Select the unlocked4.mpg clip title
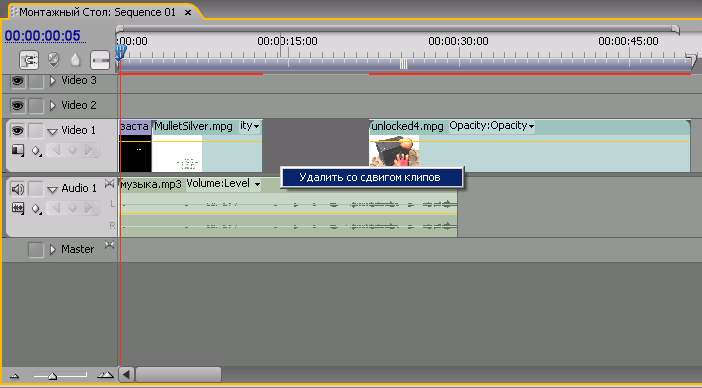The height and width of the screenshot is (388, 702). click(407, 127)
